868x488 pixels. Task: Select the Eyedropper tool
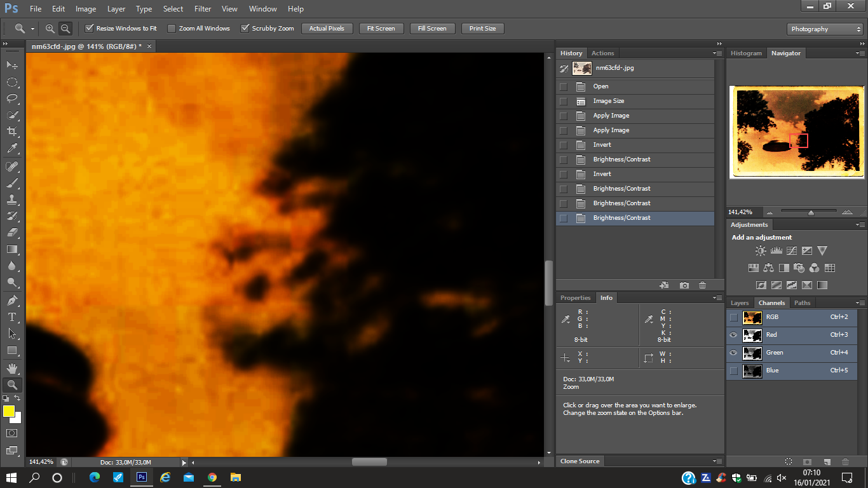click(11, 149)
